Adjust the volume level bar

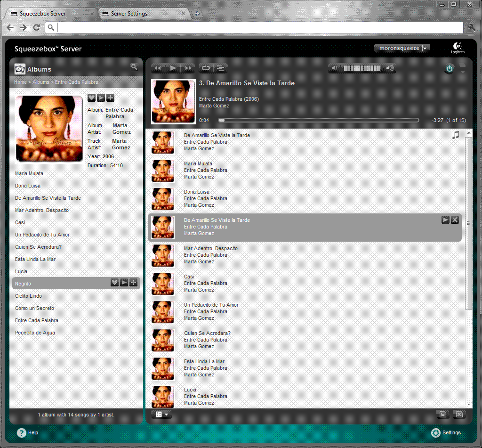pyautogui.click(x=362, y=68)
